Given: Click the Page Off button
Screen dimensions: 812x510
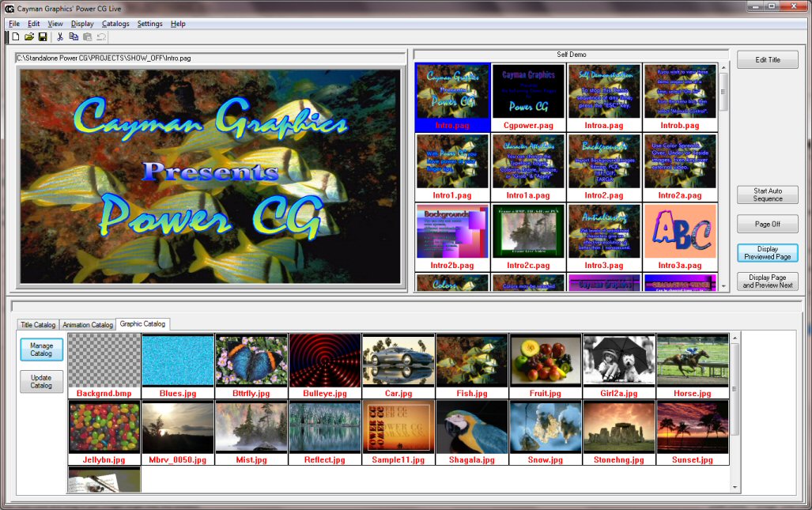Looking at the screenshot, I should pyautogui.click(x=768, y=225).
